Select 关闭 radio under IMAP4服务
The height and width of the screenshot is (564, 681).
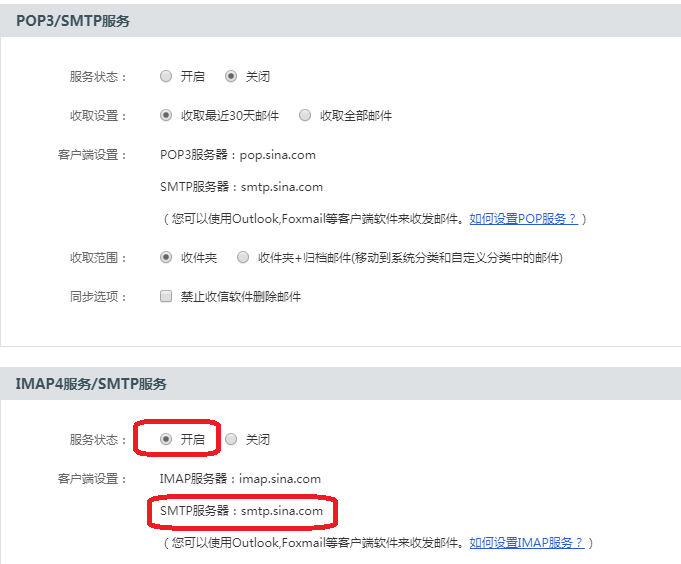click(231, 439)
